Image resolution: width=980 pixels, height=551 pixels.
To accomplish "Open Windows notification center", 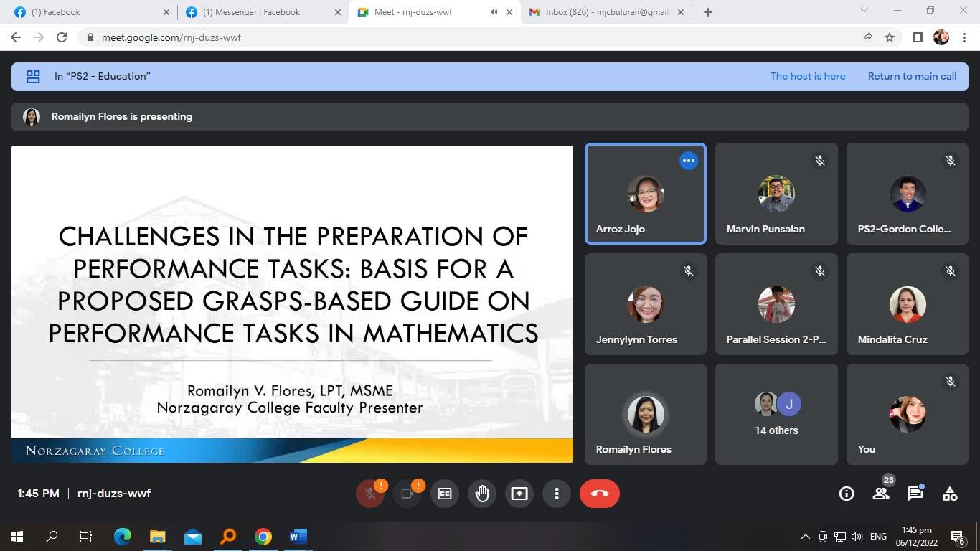I will 957,537.
